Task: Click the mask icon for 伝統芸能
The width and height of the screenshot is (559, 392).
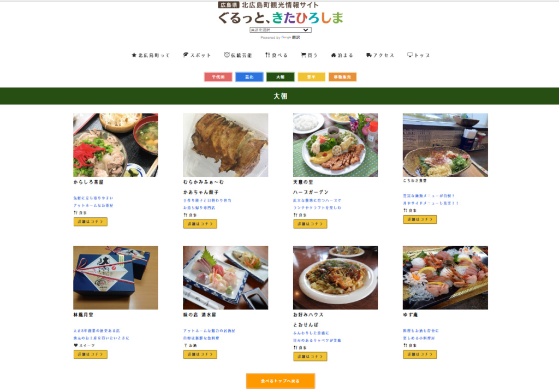Action: 227,55
